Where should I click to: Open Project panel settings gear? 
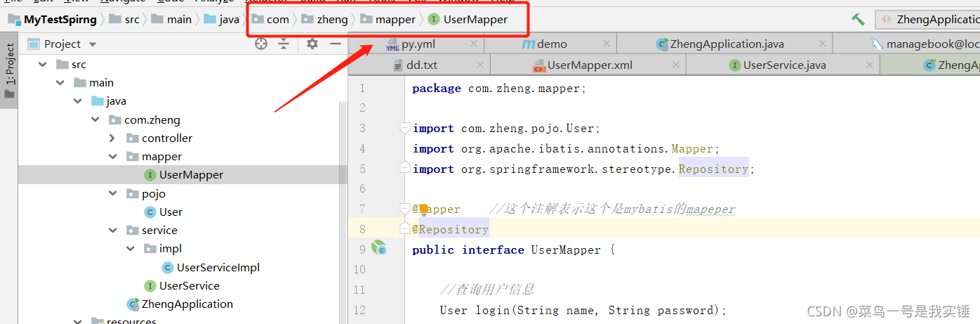pos(312,44)
